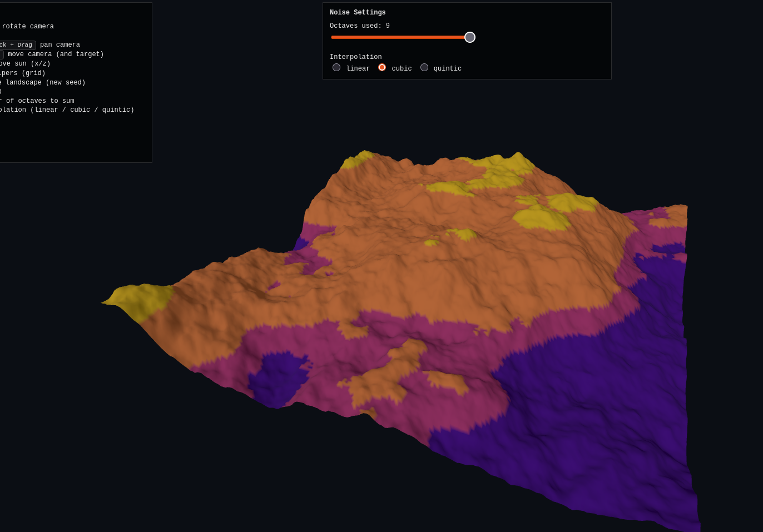The image size is (763, 532).
Task: Click the "cubic" text label
Action: tap(402, 69)
